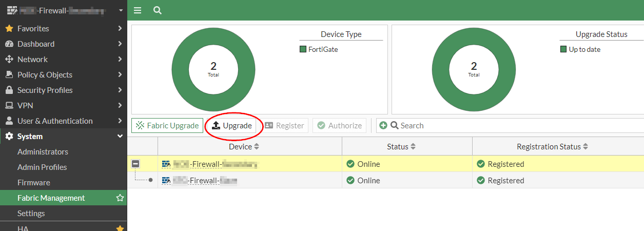Click the Policy & Objects icon
The height and width of the screenshot is (231, 644).
[x=9, y=74]
